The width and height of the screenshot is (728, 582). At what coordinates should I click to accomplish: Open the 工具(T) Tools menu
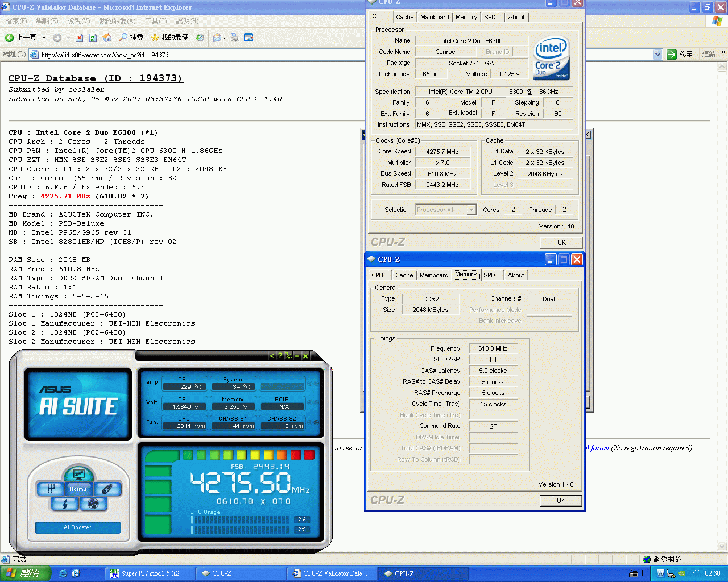coord(156,21)
